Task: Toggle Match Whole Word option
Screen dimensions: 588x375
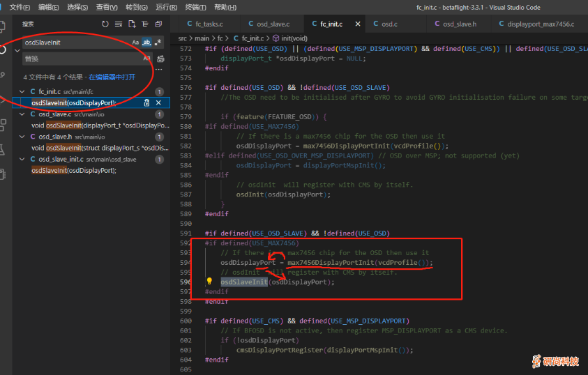Action: coord(146,43)
